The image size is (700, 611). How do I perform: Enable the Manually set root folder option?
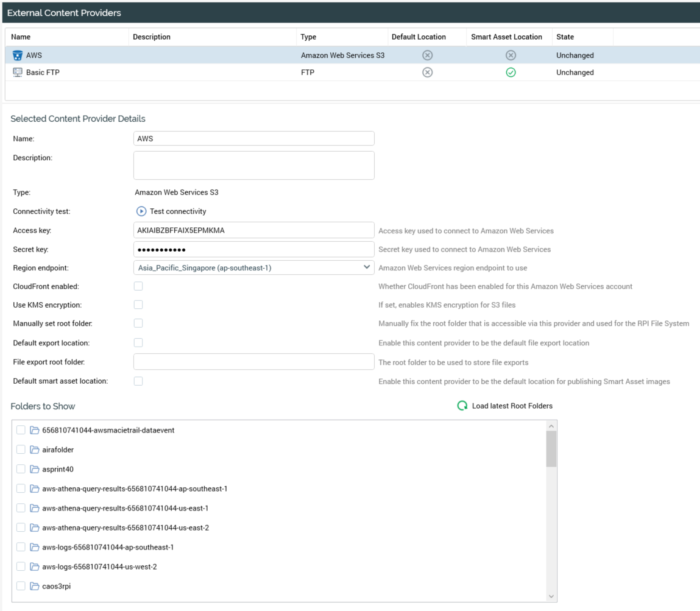pyautogui.click(x=138, y=323)
